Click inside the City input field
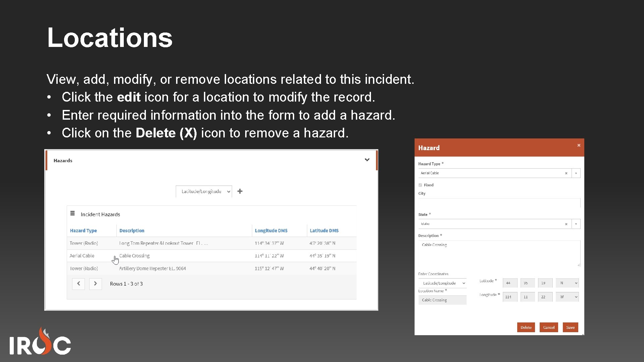The image size is (644, 362). point(498,203)
